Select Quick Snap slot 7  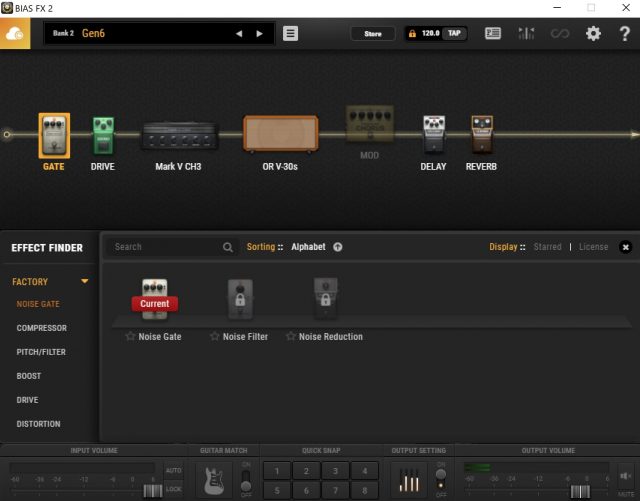tap(335, 490)
